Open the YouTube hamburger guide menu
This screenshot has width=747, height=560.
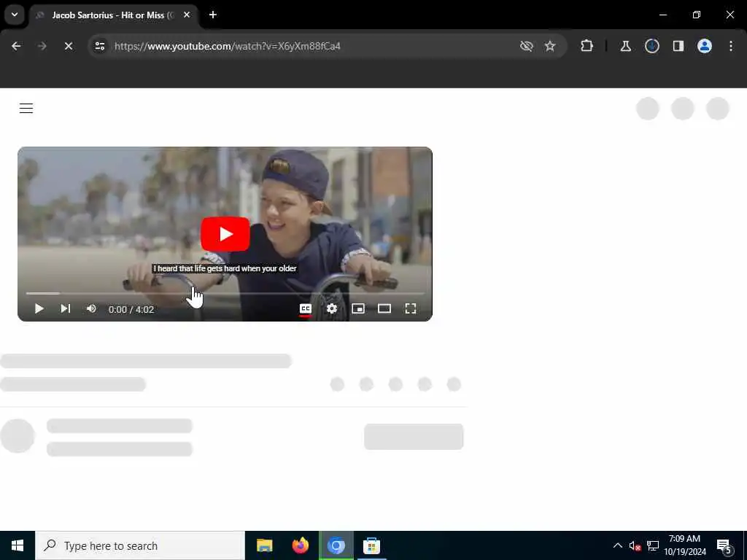(26, 109)
